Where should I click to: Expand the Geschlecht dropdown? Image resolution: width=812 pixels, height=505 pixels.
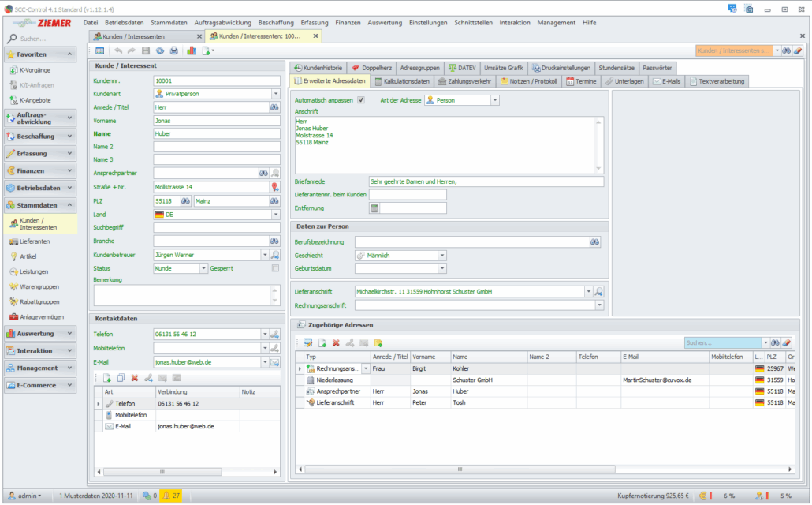tap(442, 256)
